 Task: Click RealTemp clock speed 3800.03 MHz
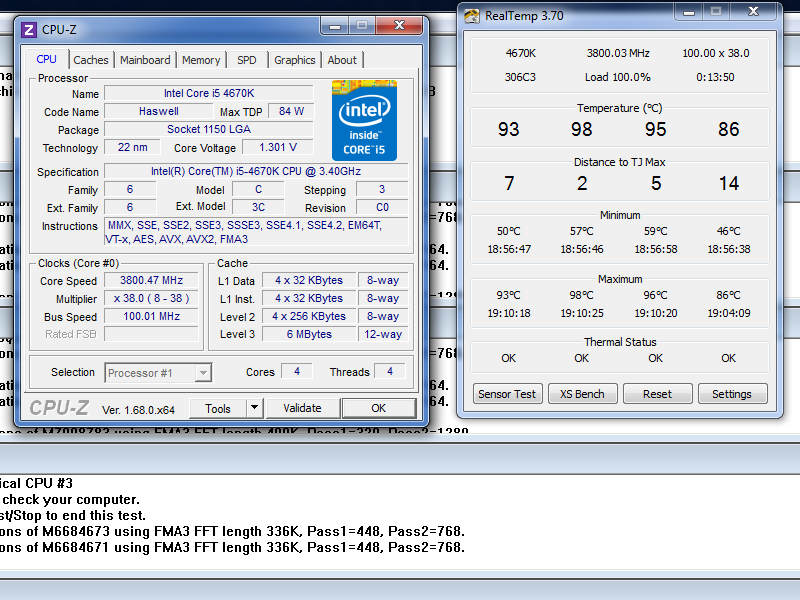[618, 53]
